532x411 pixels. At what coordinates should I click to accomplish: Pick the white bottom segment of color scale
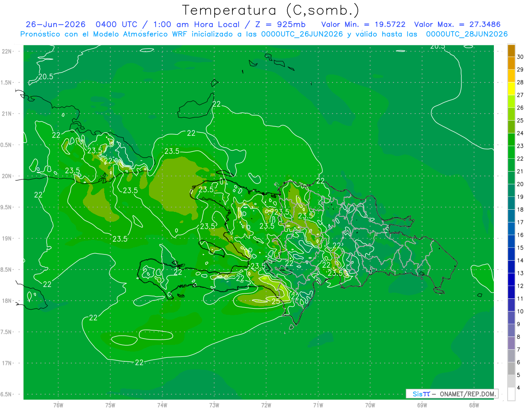click(x=511, y=394)
